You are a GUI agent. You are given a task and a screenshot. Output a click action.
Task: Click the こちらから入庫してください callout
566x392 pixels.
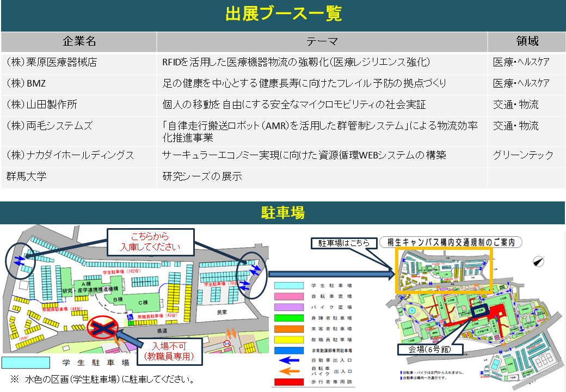click(150, 242)
